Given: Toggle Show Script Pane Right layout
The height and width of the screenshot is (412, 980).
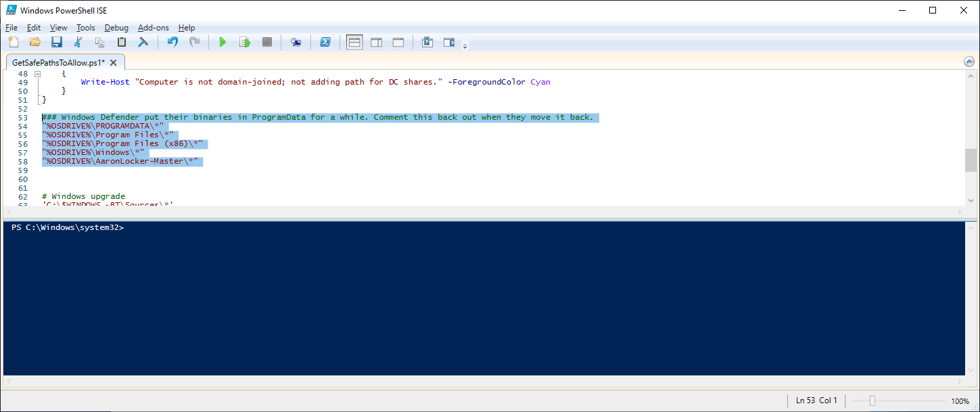Looking at the screenshot, I should click(x=376, y=42).
